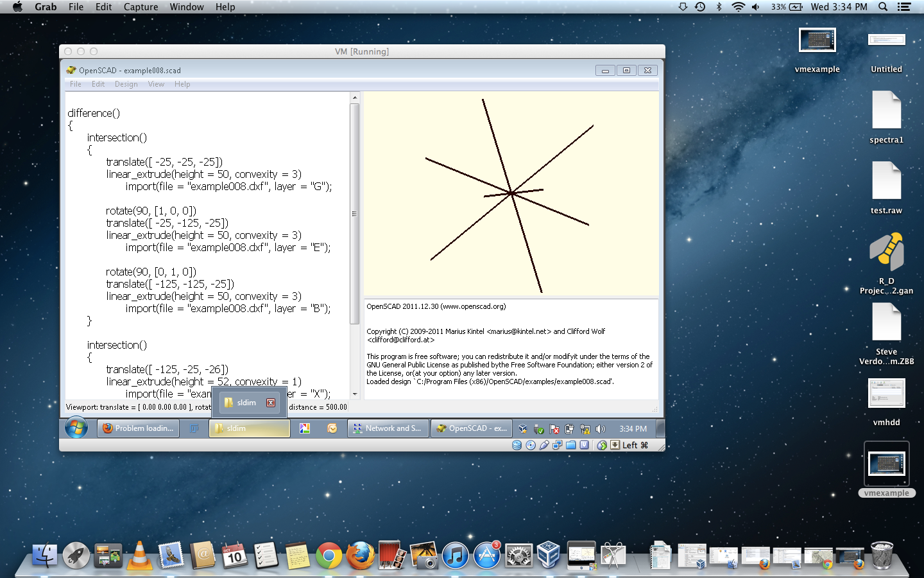Open OpenSCAD Edit menu
The width and height of the screenshot is (924, 578).
pyautogui.click(x=98, y=84)
